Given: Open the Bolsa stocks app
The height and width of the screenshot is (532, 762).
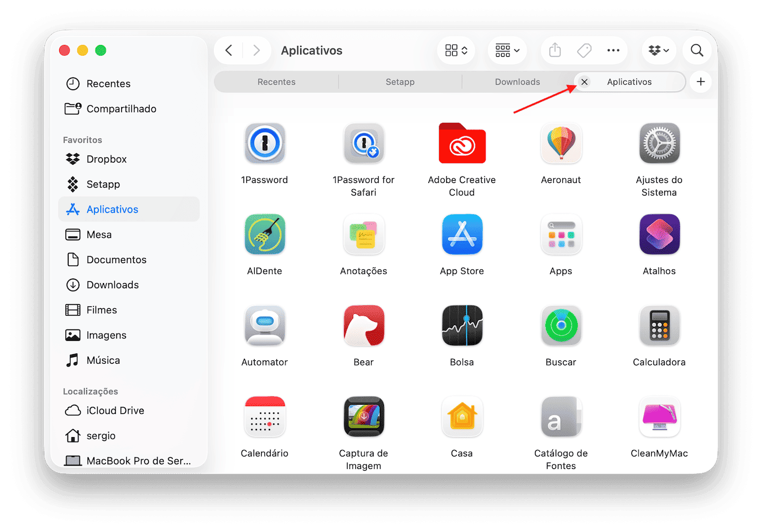Looking at the screenshot, I should [x=462, y=325].
